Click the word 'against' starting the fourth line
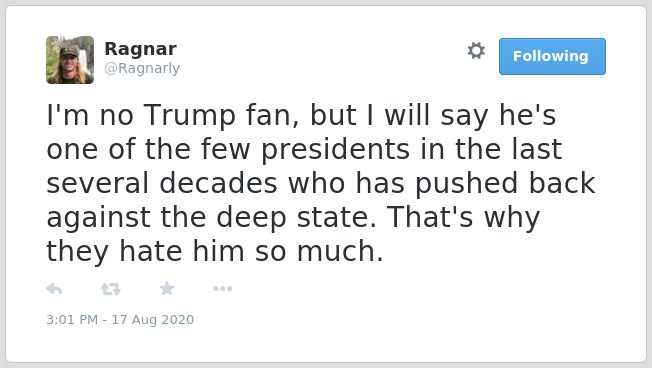Screen dimensions: 652x368 click(99, 219)
